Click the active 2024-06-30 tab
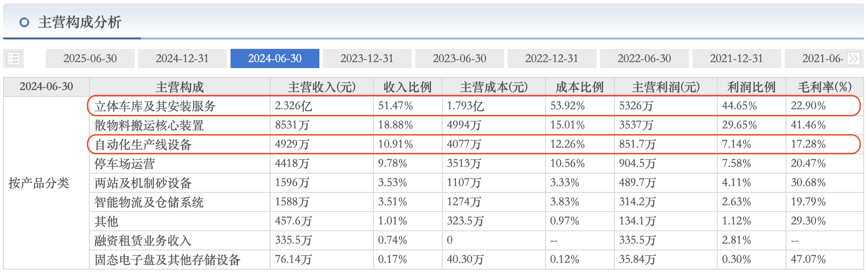Image resolution: width=868 pixels, height=274 pixels. (x=275, y=58)
